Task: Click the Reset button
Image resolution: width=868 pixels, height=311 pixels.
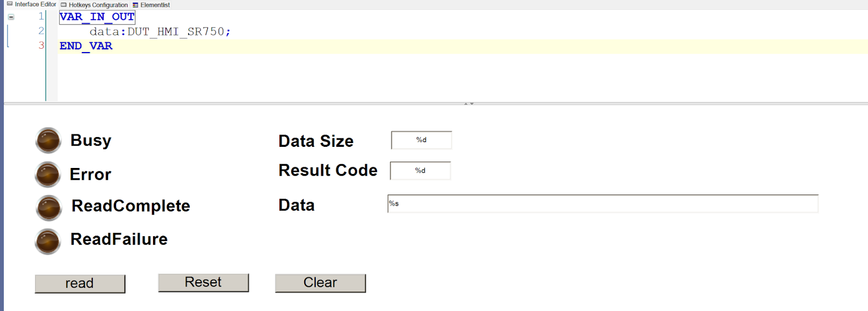Action: coord(203,283)
